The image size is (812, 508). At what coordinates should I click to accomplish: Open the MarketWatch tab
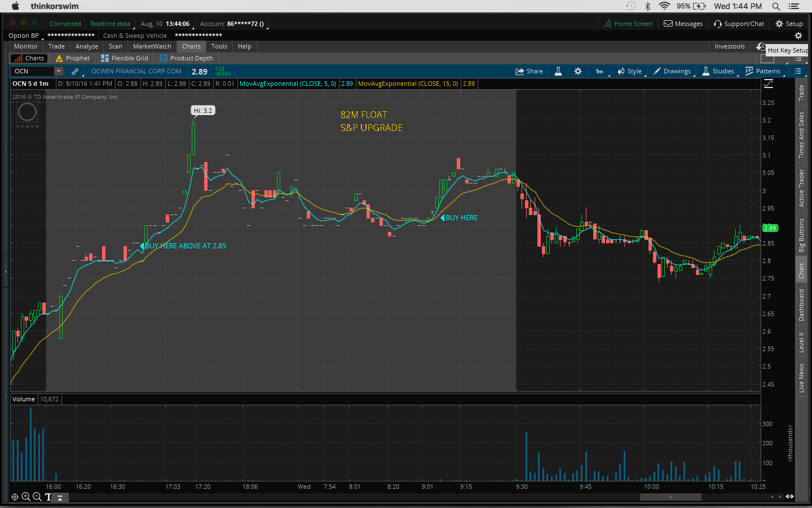tap(152, 46)
